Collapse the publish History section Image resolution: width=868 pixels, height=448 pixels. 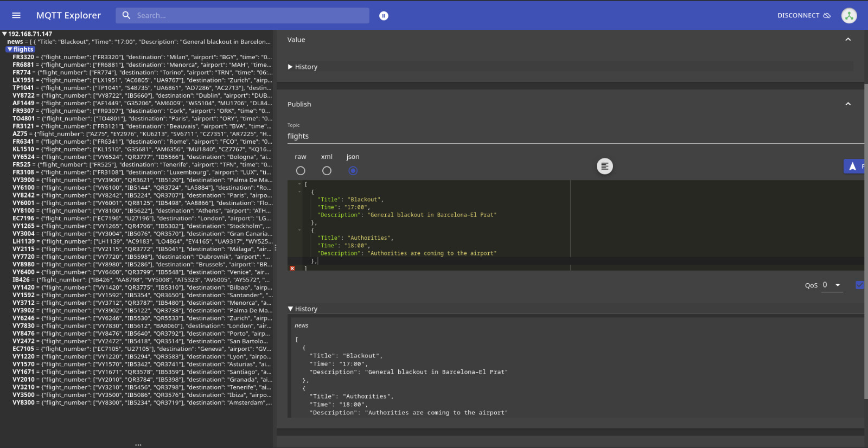303,309
